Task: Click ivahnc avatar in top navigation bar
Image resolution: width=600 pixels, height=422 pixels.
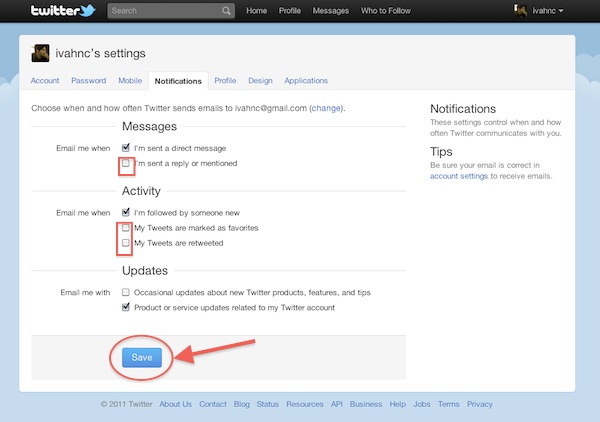Action: pos(520,11)
